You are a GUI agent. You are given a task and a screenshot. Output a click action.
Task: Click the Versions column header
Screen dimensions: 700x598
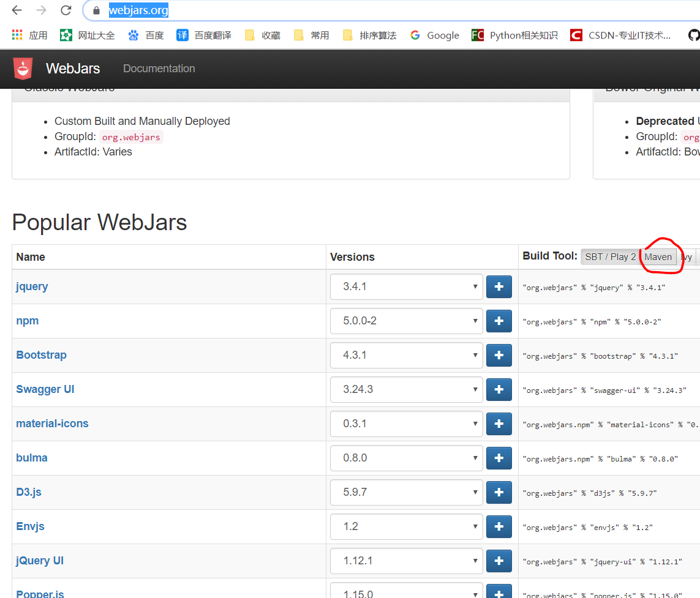352,257
